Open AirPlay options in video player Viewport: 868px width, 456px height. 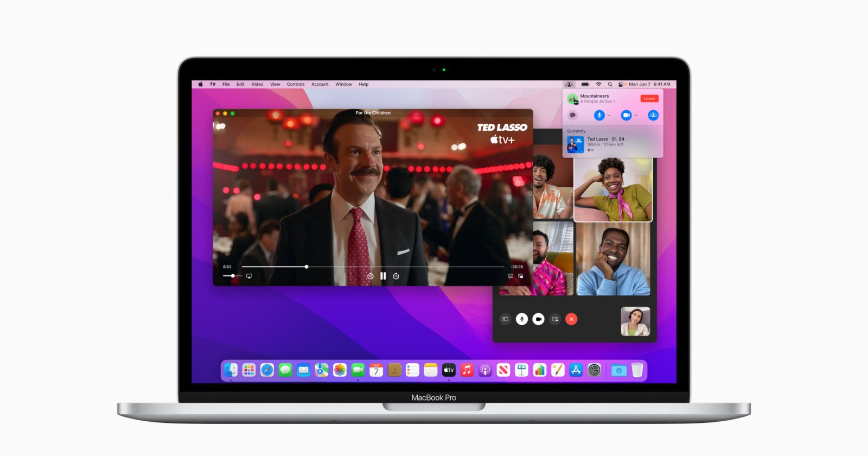pos(249,276)
